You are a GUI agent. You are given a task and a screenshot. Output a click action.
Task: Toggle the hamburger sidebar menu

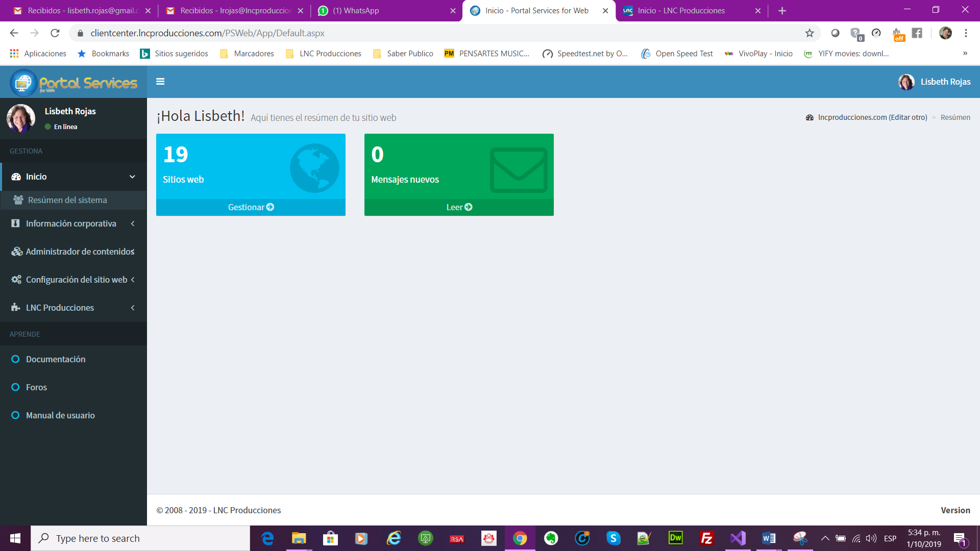[160, 82]
